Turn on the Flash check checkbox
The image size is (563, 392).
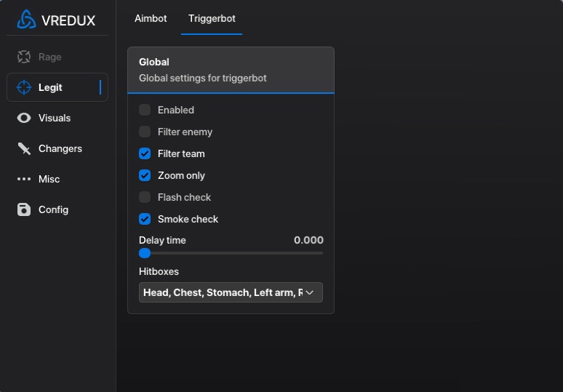145,197
